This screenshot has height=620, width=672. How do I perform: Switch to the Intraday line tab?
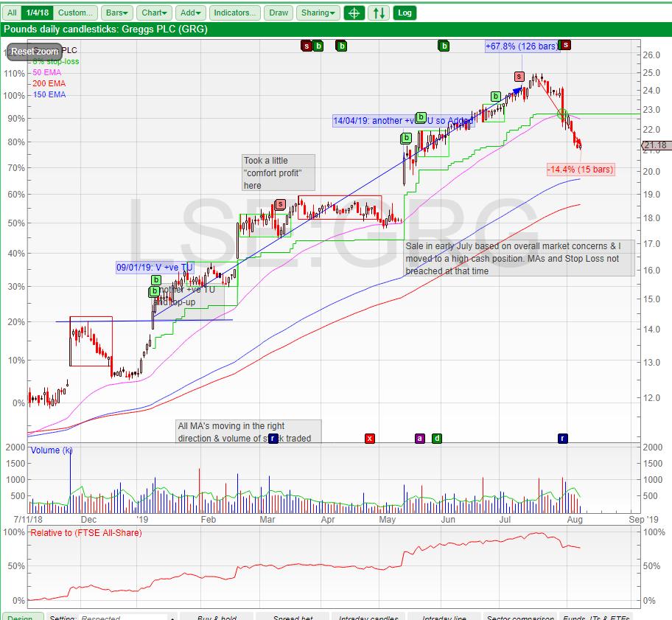coord(444,617)
